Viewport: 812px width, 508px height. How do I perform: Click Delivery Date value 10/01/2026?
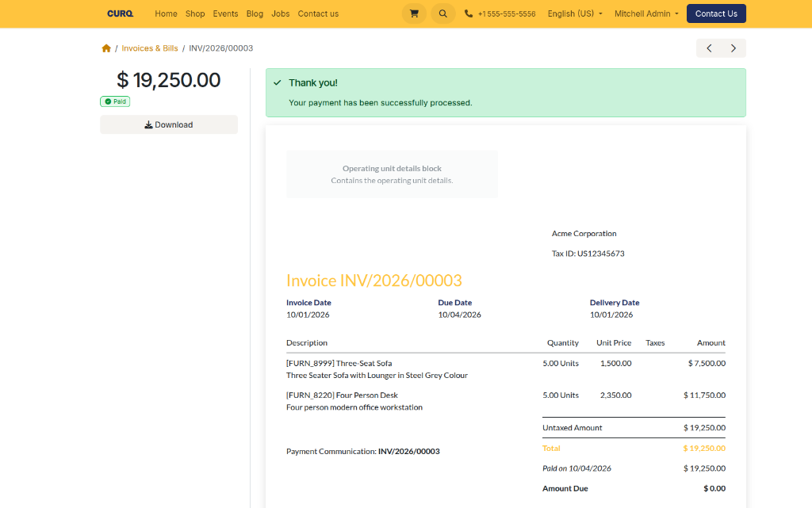(611, 315)
